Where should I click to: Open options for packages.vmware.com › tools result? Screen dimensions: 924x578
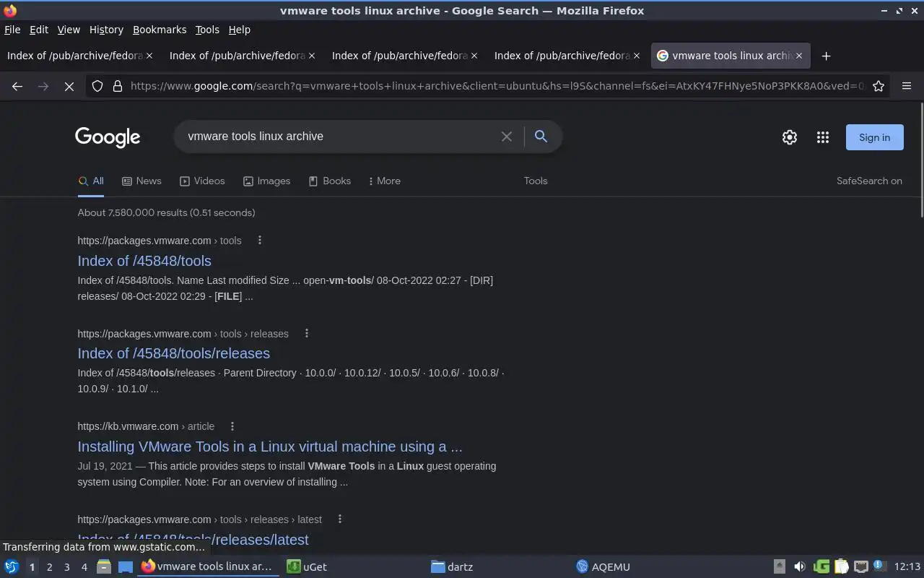click(x=260, y=241)
